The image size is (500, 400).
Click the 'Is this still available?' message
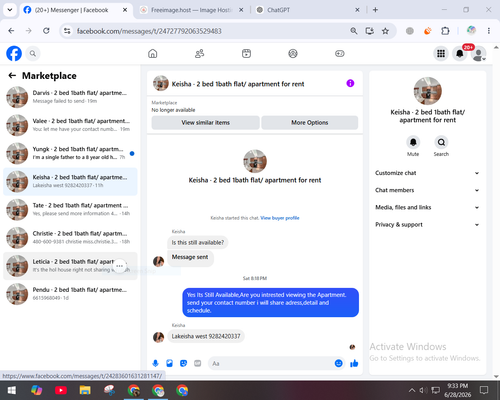tap(198, 243)
